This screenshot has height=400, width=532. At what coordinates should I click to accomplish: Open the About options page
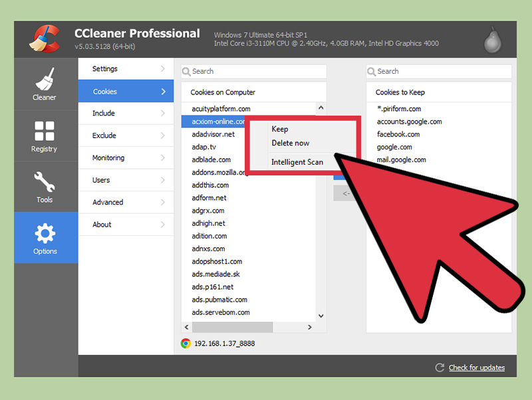[126, 225]
